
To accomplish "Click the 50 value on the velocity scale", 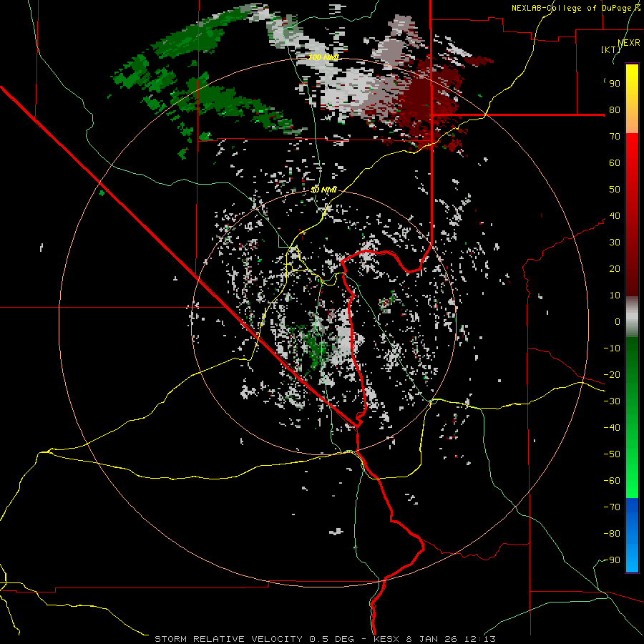I will click(615, 190).
